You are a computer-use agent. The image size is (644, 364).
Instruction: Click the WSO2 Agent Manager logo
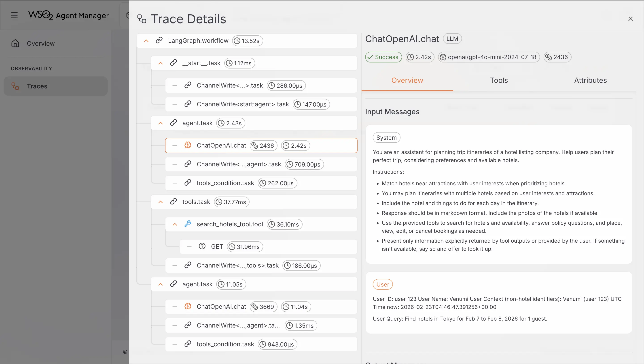(68, 15)
